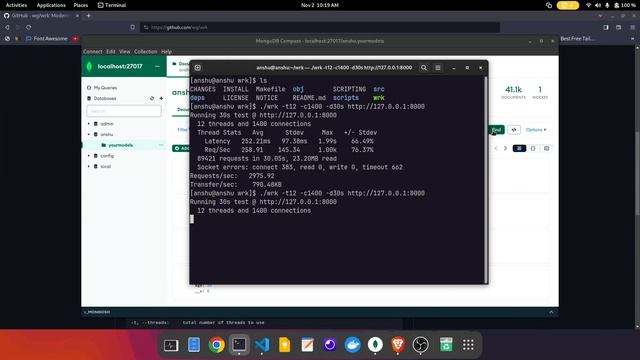Refresh the Databases list in Compass

click(x=152, y=98)
